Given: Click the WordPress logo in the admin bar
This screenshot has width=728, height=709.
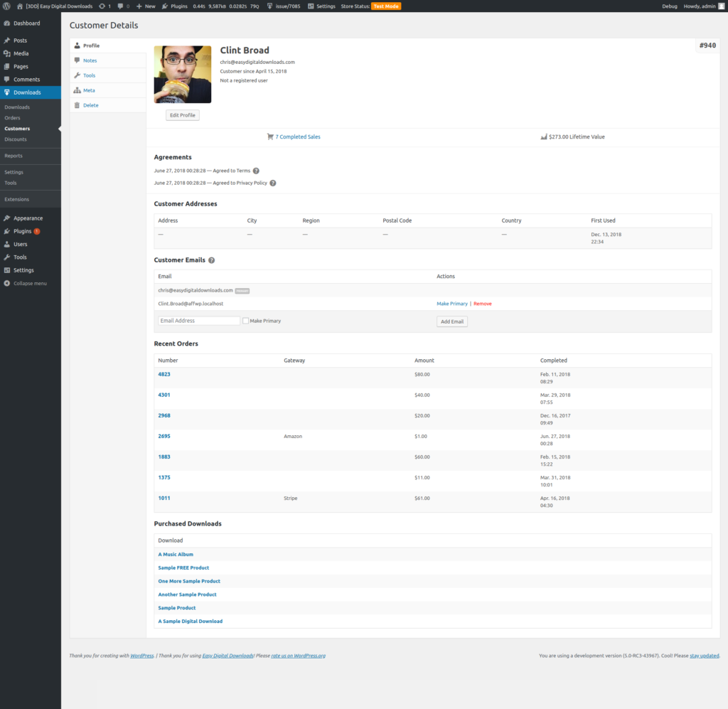Looking at the screenshot, I should point(7,6).
